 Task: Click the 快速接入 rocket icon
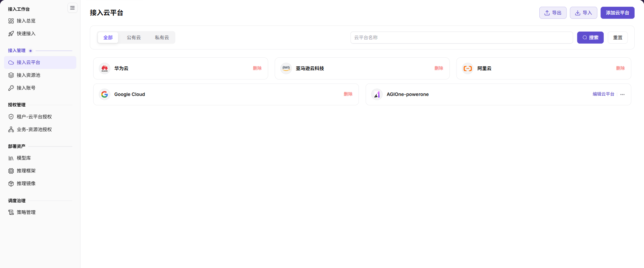[x=11, y=34]
